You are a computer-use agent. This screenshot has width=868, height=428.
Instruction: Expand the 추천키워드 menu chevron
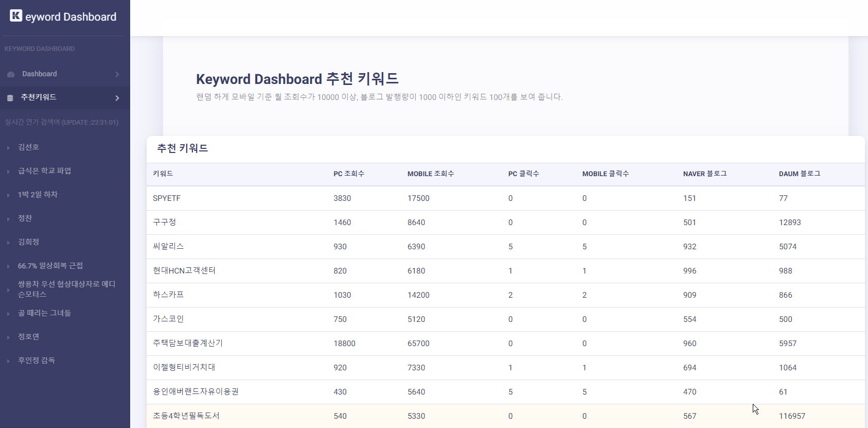(117, 98)
